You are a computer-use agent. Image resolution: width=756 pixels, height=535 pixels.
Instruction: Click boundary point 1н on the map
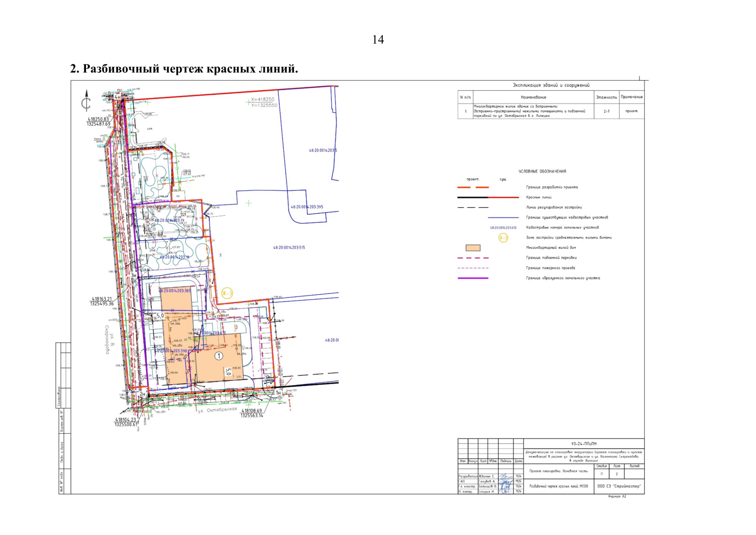point(278,393)
